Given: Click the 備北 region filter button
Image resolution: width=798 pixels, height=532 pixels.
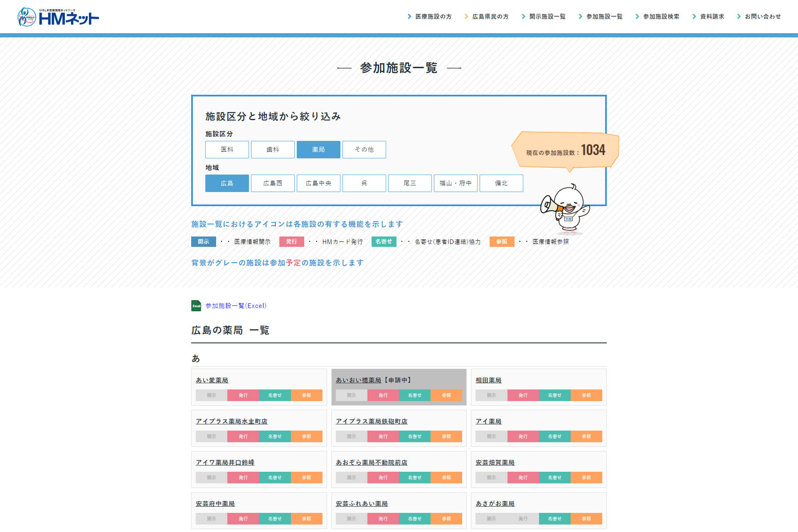Looking at the screenshot, I should pos(500,183).
